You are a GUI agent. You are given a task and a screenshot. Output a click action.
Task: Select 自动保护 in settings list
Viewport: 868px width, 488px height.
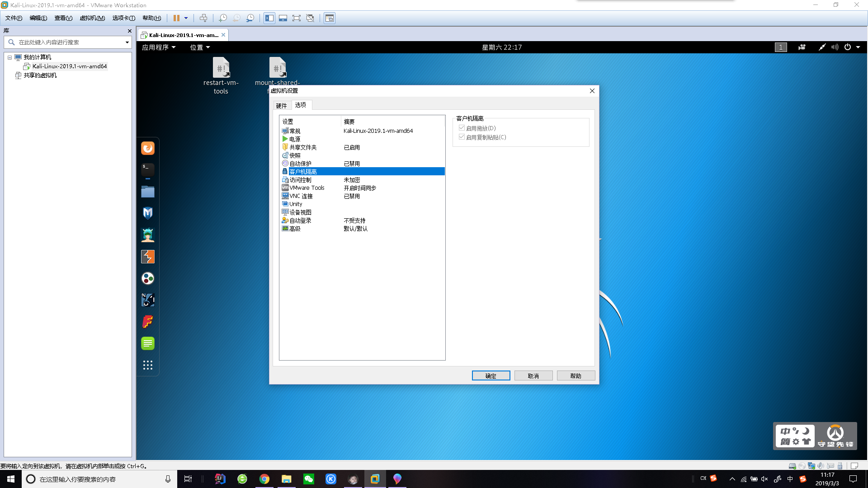[x=362, y=164]
